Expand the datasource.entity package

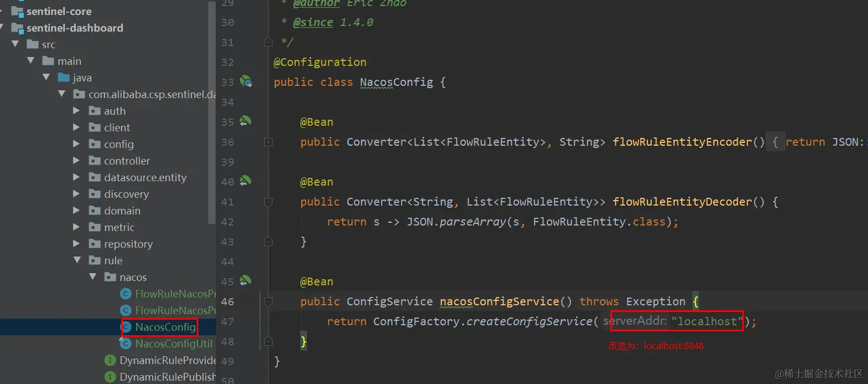[76, 177]
